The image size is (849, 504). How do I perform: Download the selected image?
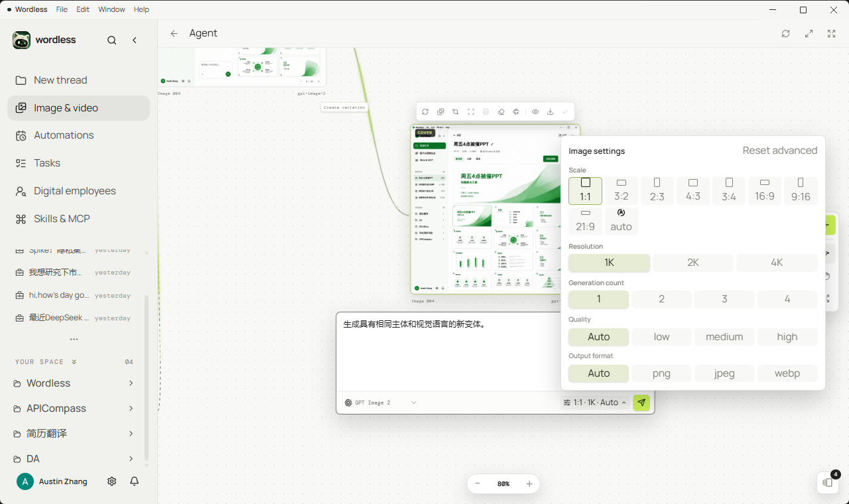click(550, 112)
